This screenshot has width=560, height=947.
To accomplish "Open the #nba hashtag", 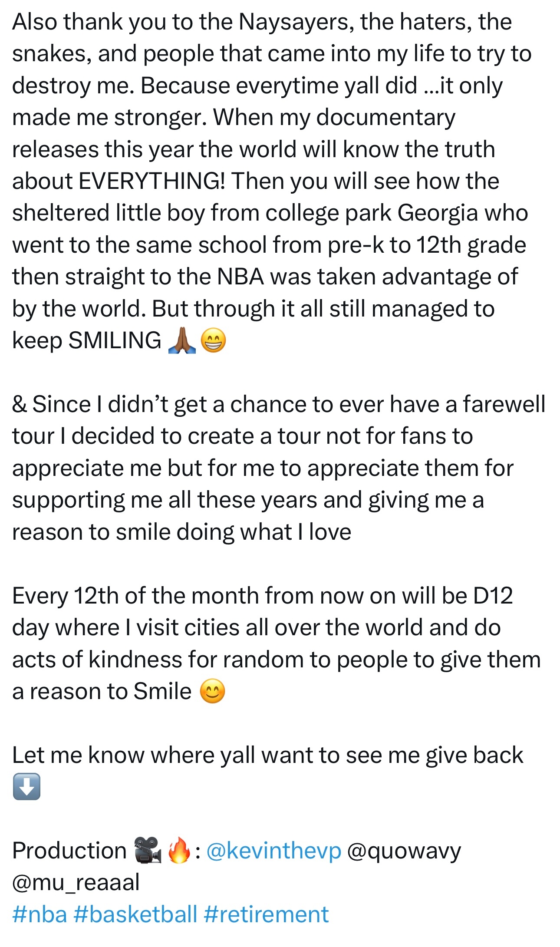I will click(40, 914).
